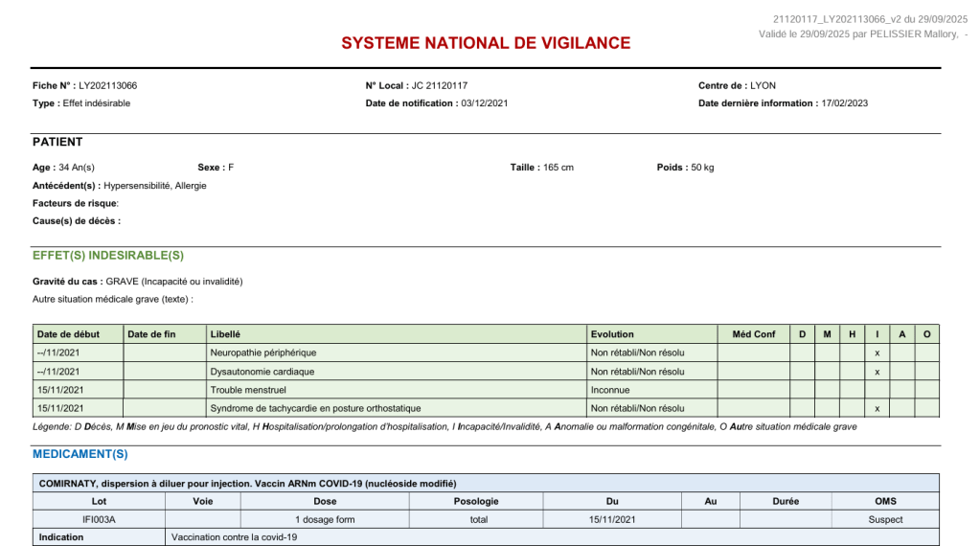Click the Centre de LYON field
The height and width of the screenshot is (546, 980).
pos(738,86)
